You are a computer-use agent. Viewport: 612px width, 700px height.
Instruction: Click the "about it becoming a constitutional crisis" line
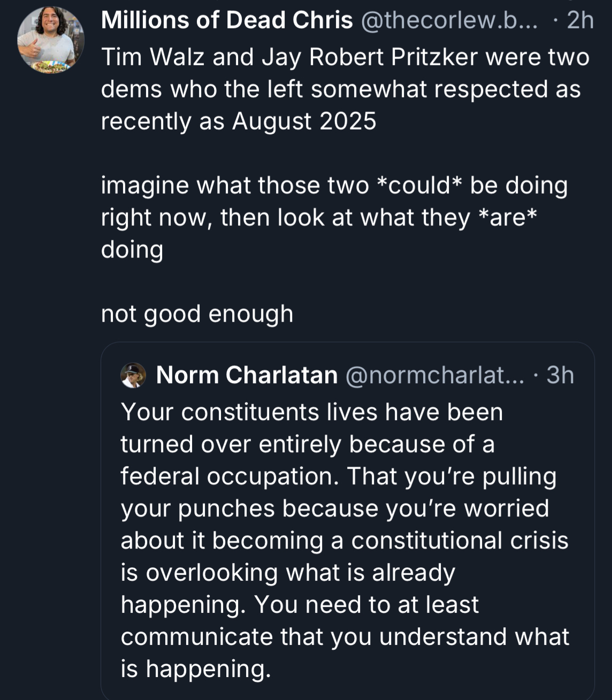pos(345,541)
